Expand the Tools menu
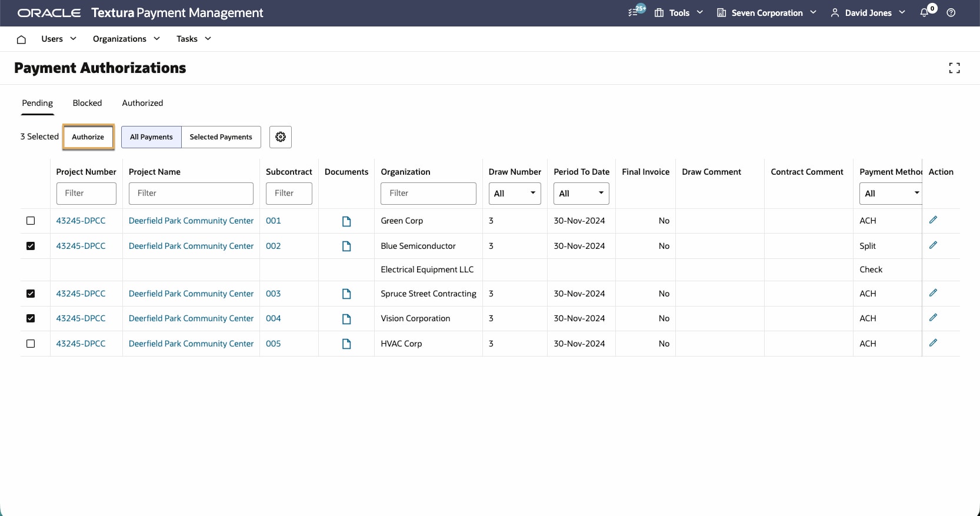Viewport: 980px width, 516px height. coord(679,13)
